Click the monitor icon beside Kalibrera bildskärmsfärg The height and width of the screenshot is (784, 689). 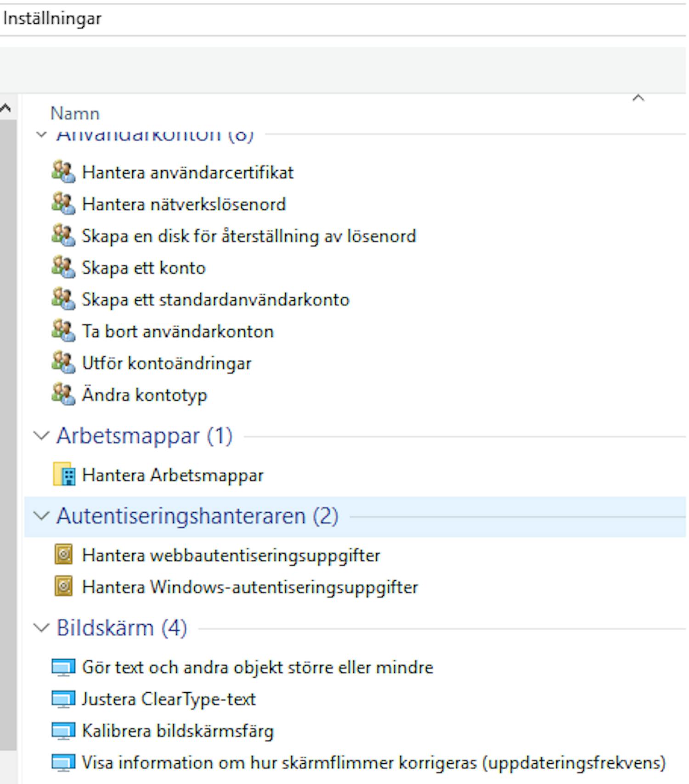(x=63, y=731)
